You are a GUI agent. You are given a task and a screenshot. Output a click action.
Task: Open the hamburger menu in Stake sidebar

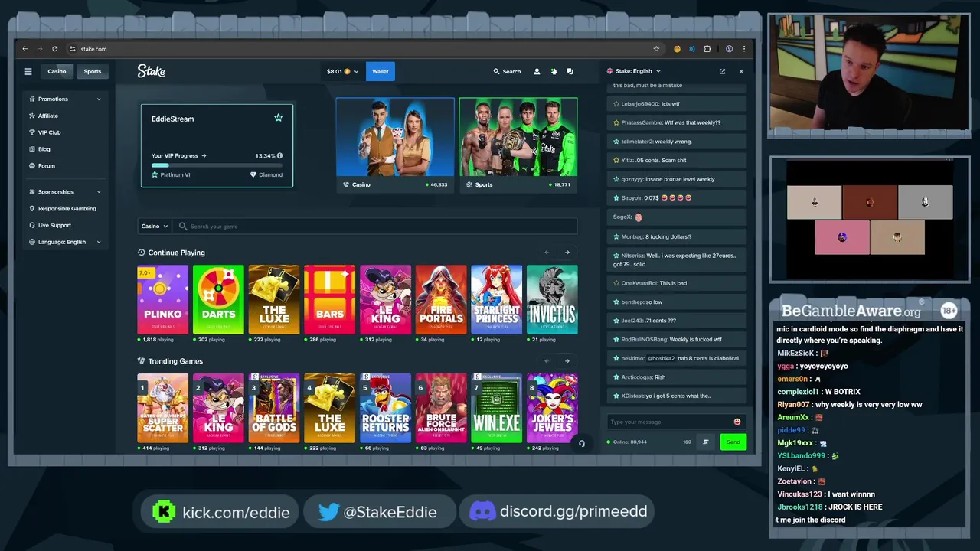coord(28,72)
